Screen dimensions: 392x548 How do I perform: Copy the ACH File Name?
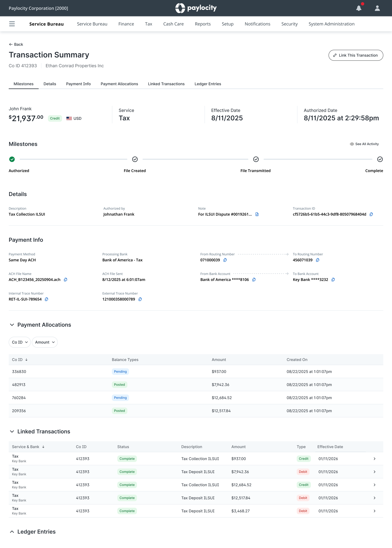tap(65, 280)
